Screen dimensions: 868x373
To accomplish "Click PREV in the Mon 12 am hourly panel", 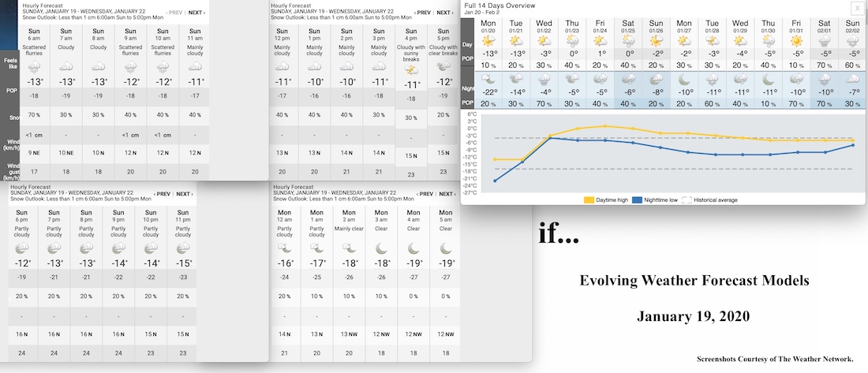I will point(425,194).
